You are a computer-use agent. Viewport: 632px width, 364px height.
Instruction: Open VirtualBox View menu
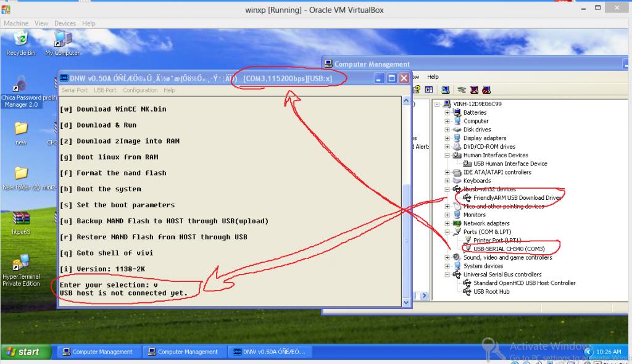click(x=41, y=23)
